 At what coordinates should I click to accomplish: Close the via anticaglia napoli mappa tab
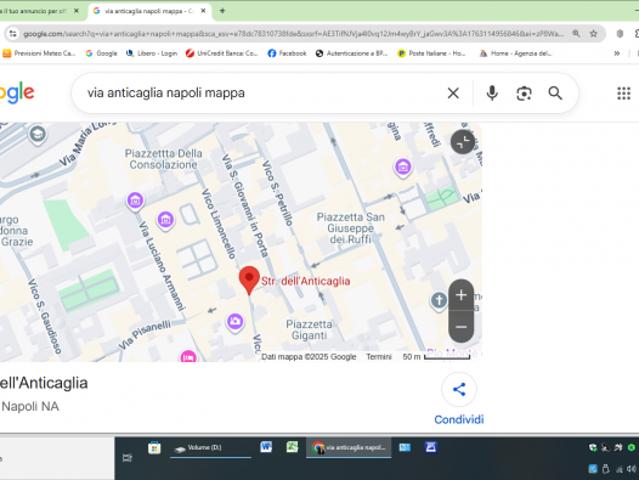pyautogui.click(x=203, y=10)
